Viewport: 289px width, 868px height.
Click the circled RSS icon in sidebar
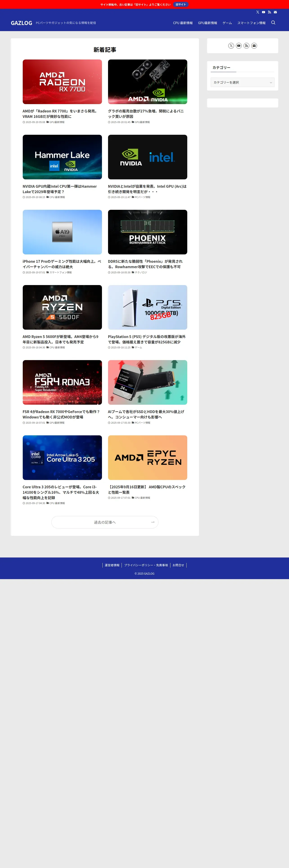[246, 46]
